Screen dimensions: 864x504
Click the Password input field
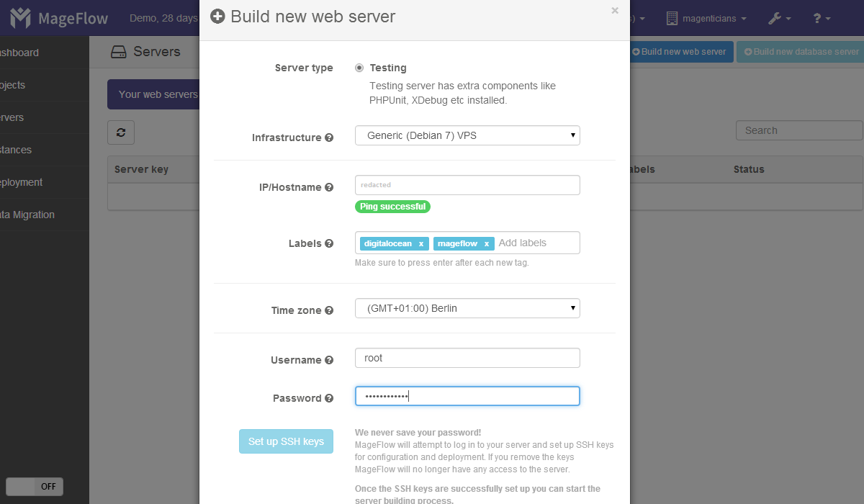click(x=467, y=396)
